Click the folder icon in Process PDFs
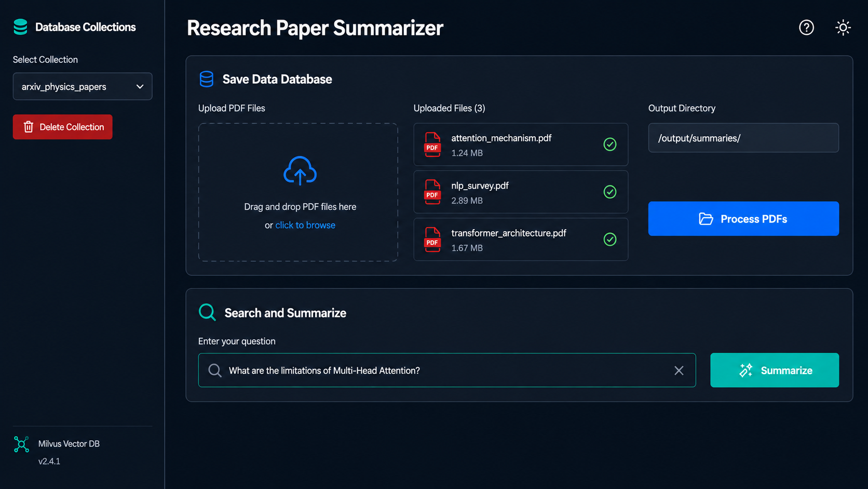868x489 pixels. tap(706, 219)
